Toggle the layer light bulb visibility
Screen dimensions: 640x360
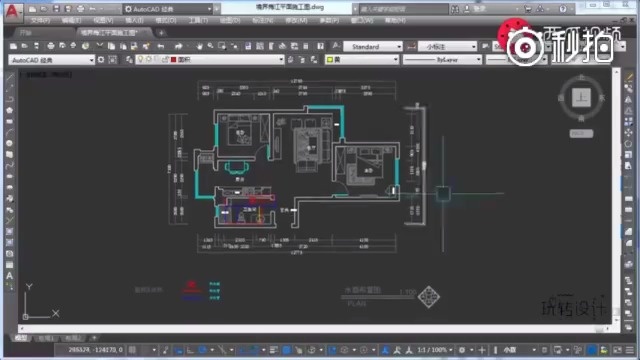pos(140,60)
